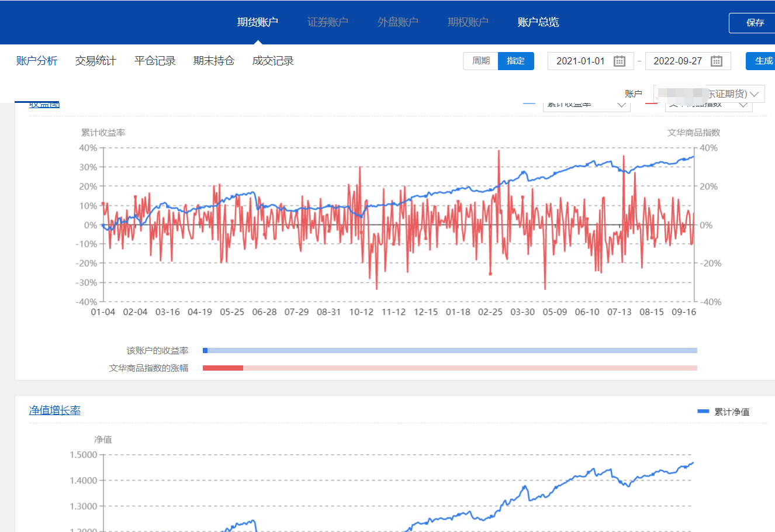Click the 05-25 date label on x-axis
This screenshot has height=532, width=775.
(x=232, y=312)
